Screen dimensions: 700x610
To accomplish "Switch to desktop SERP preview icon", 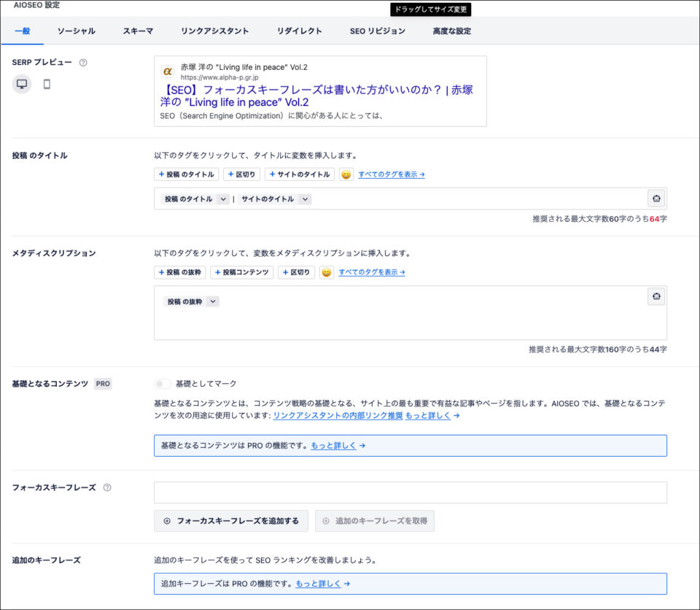I will coord(21,84).
